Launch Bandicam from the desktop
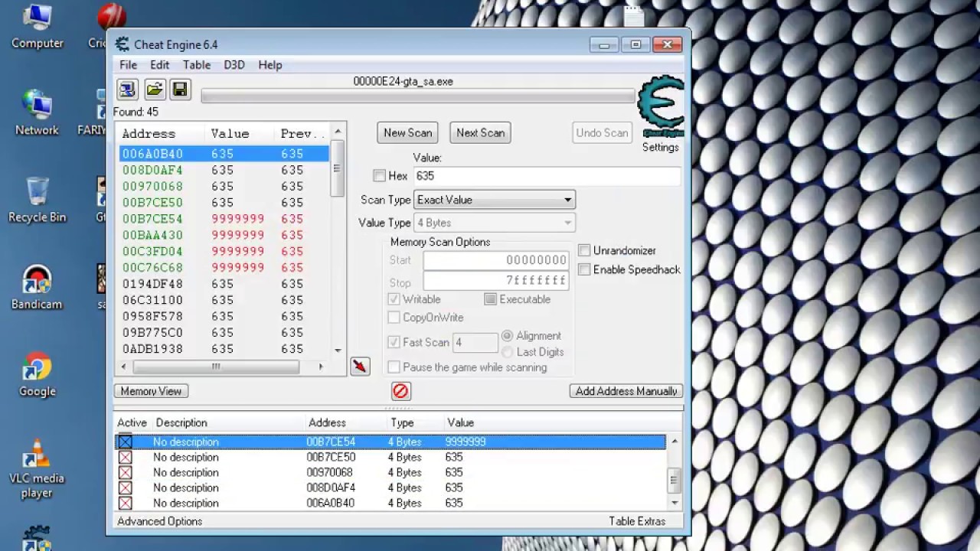This screenshot has width=980, height=551. pos(37,288)
